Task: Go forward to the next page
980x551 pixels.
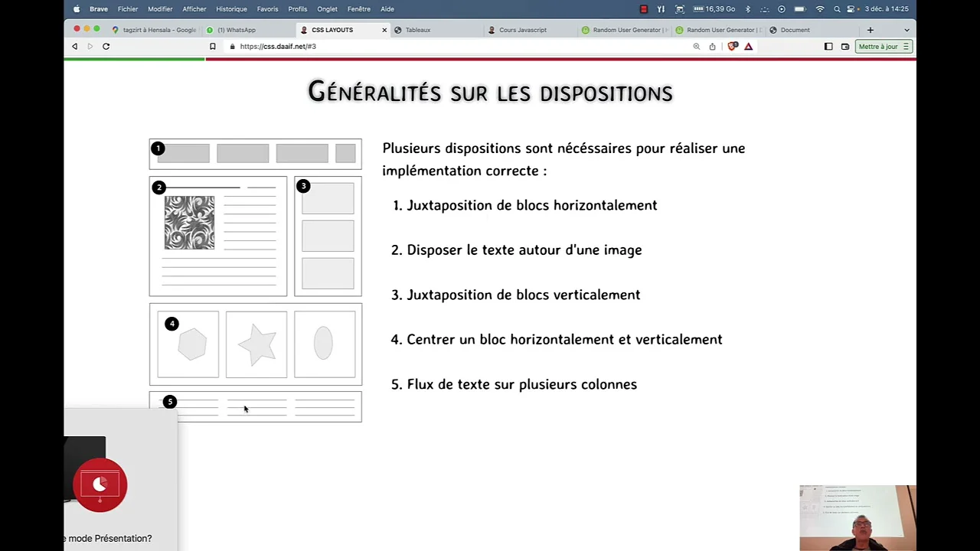Action: (x=90, y=47)
